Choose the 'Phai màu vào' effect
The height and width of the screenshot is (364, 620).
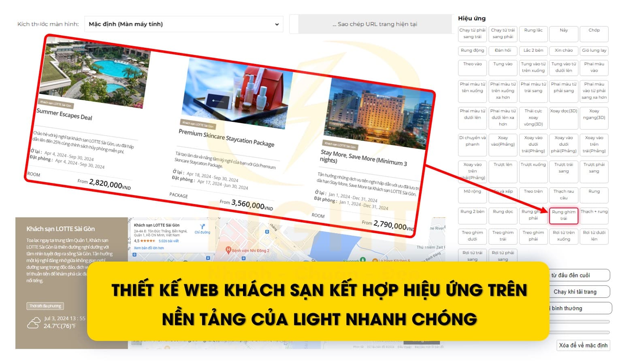pos(594,68)
